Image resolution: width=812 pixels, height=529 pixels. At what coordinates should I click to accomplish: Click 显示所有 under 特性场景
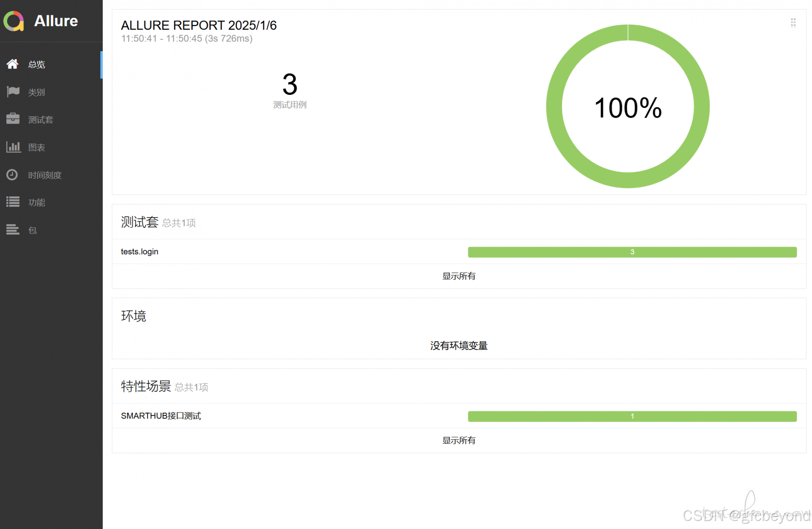pos(459,440)
